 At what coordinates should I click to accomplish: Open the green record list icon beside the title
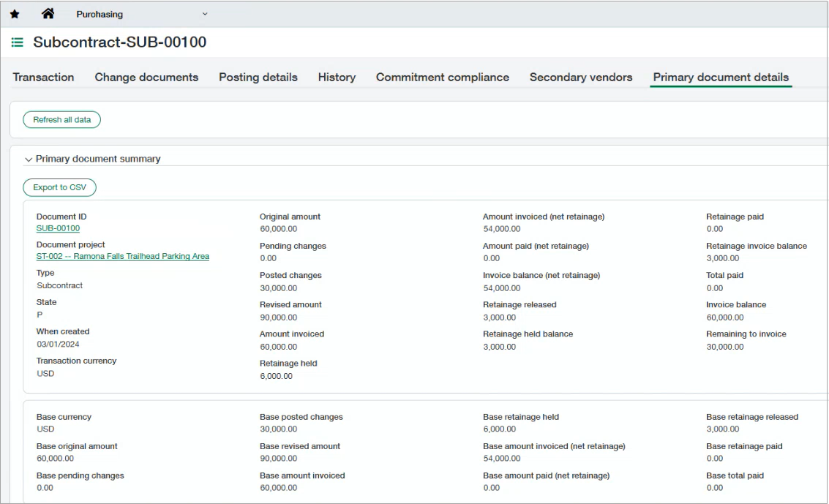tap(18, 42)
